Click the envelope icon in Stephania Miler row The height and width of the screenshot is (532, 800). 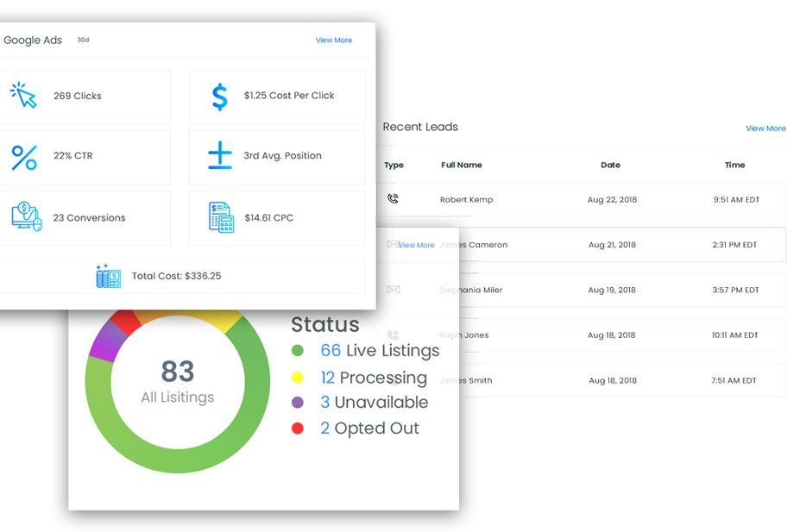[394, 290]
